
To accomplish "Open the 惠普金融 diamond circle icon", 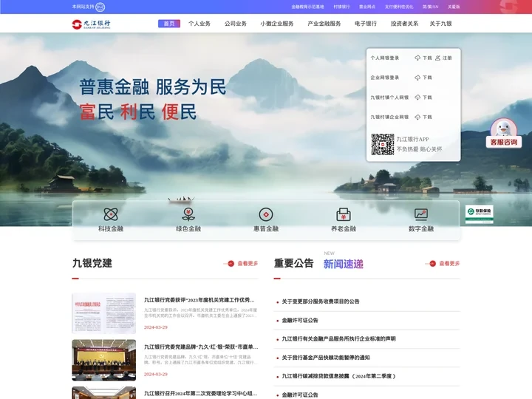I will 266,214.
